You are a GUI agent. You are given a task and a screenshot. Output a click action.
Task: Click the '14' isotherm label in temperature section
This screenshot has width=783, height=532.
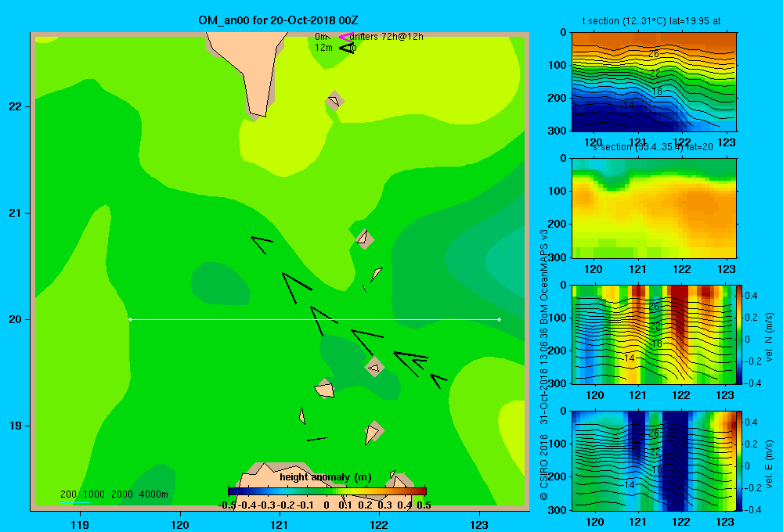click(629, 106)
